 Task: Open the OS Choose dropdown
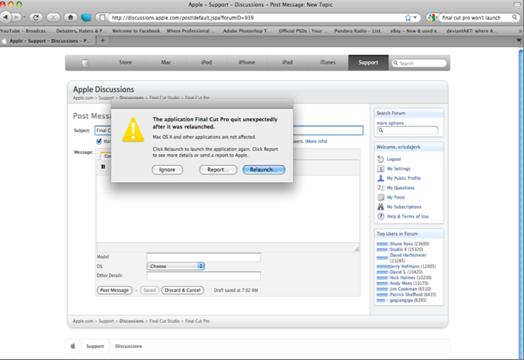click(x=176, y=266)
